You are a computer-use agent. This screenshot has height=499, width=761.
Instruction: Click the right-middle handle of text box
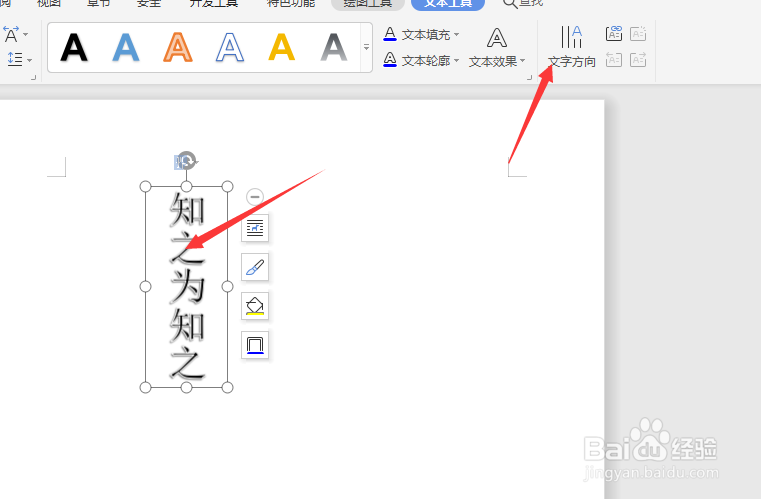pos(227,287)
